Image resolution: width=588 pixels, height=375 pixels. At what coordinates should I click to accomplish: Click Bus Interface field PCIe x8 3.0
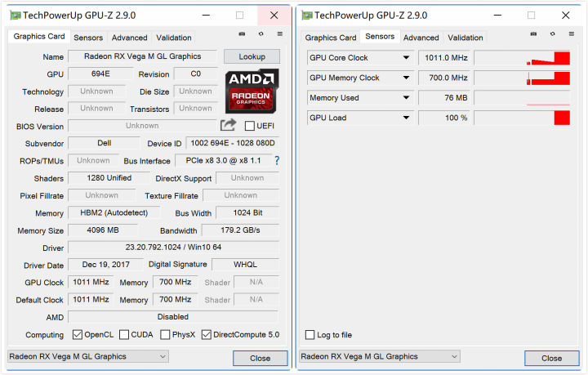(223, 160)
